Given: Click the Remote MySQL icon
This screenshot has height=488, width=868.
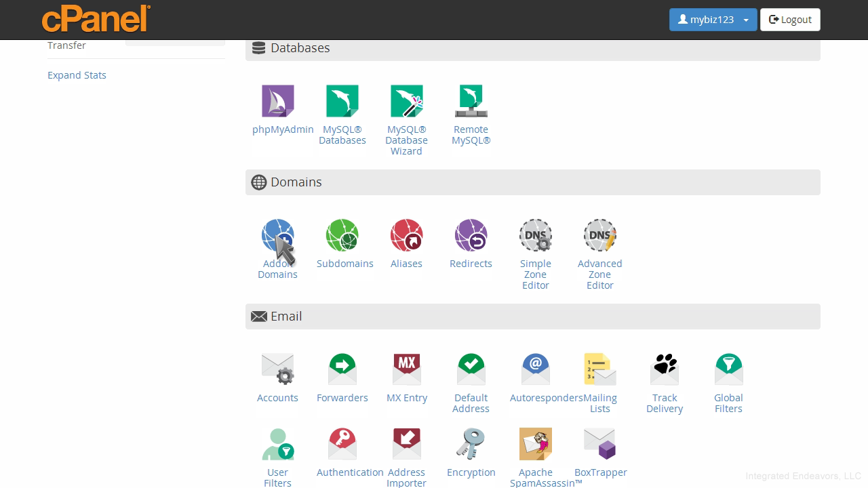Looking at the screenshot, I should (471, 102).
